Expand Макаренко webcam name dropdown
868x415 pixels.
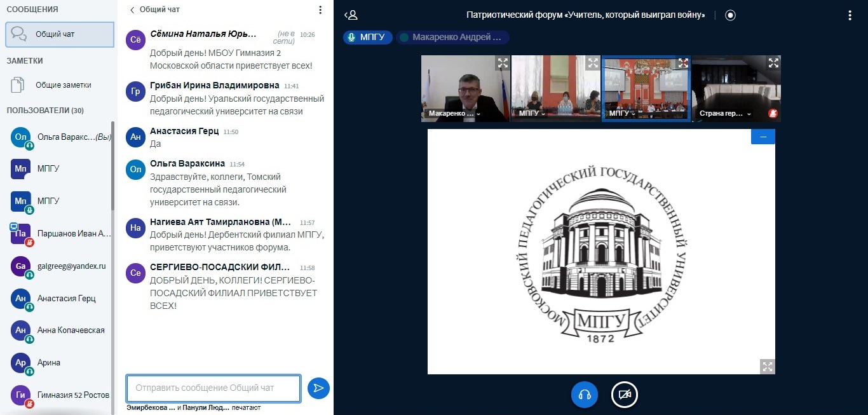[x=478, y=114]
